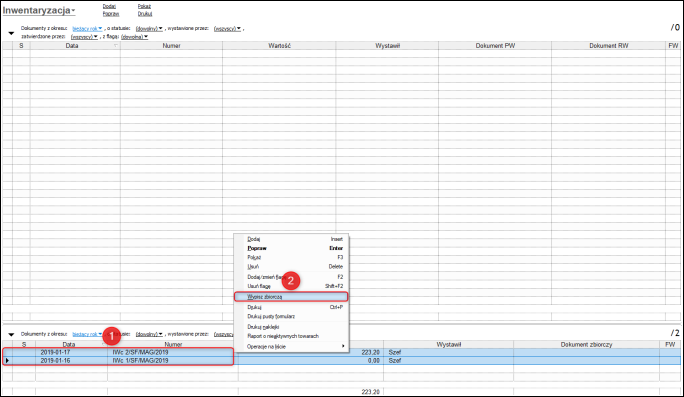Open 'z flagą' (dowolna) dropdown
This screenshot has width=684, height=397.
(x=134, y=37)
